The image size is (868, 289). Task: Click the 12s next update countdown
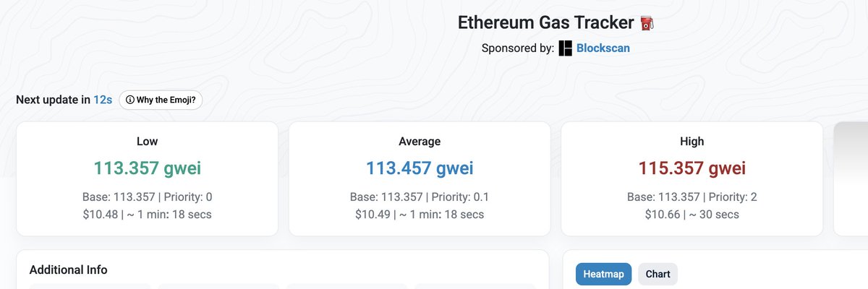(x=103, y=100)
